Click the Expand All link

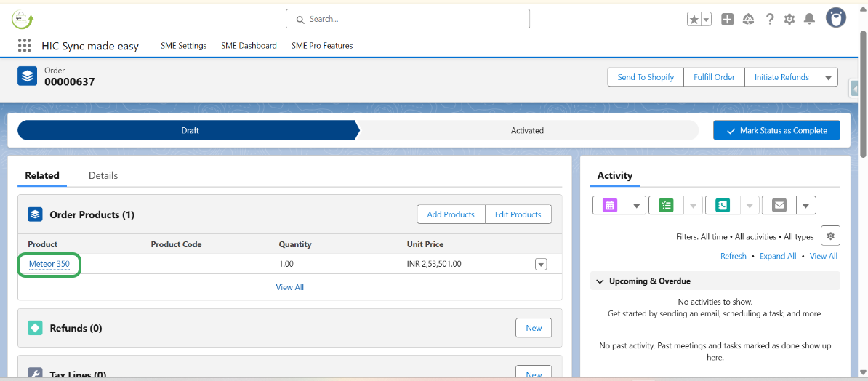pos(778,257)
